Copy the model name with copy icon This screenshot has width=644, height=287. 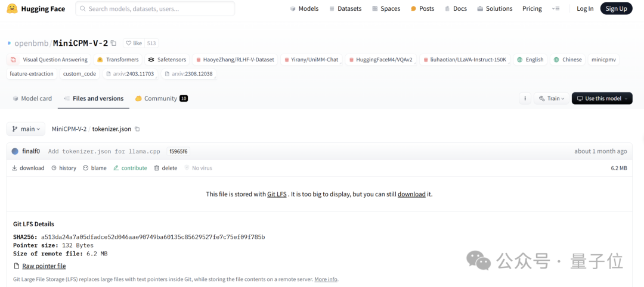pyautogui.click(x=114, y=43)
